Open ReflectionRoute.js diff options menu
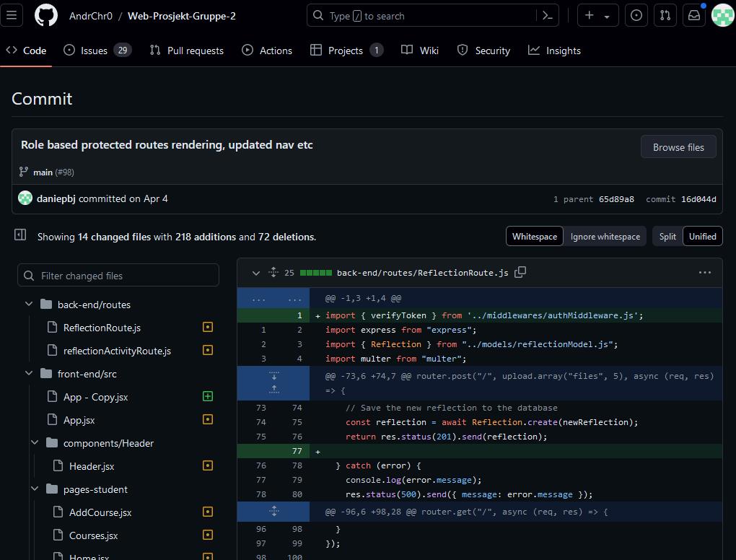736x560 pixels. (704, 272)
